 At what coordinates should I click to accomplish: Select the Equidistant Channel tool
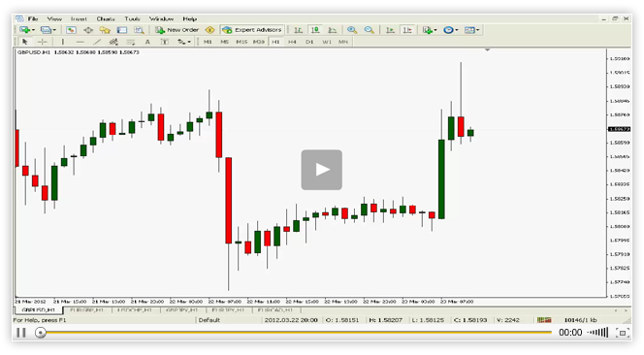pyautogui.click(x=113, y=42)
